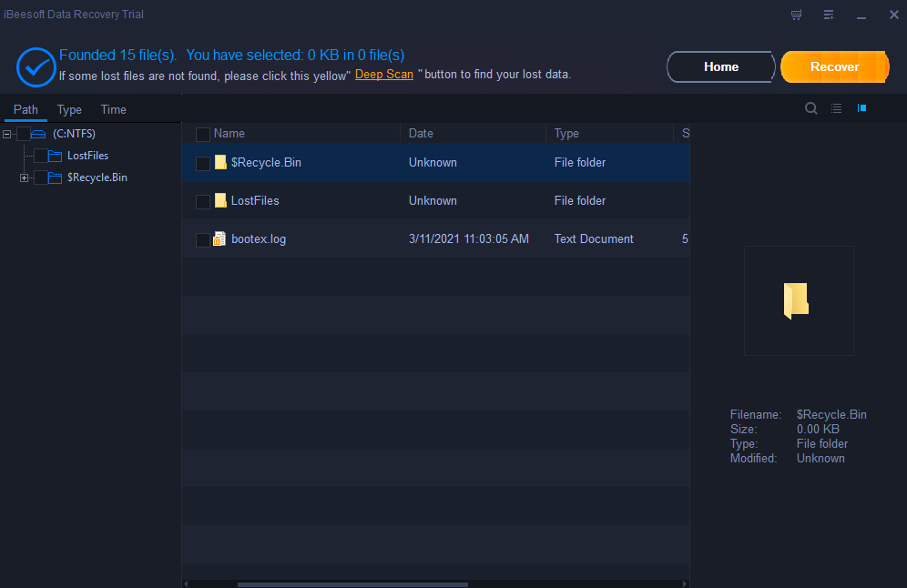This screenshot has width=907, height=588.
Task: Click the search magnifier icon
Action: point(811,108)
